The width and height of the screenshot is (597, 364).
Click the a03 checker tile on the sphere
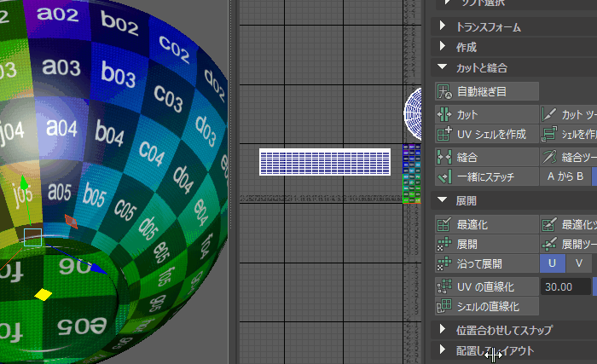(61, 67)
